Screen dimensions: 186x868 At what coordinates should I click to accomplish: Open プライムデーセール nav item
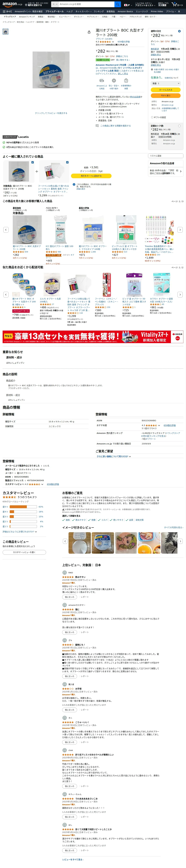[x=54, y=11]
